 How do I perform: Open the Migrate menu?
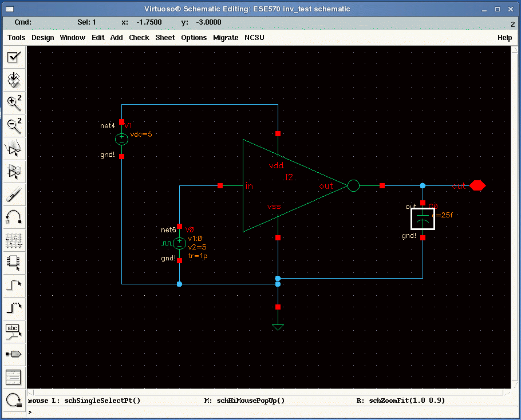[226, 38]
